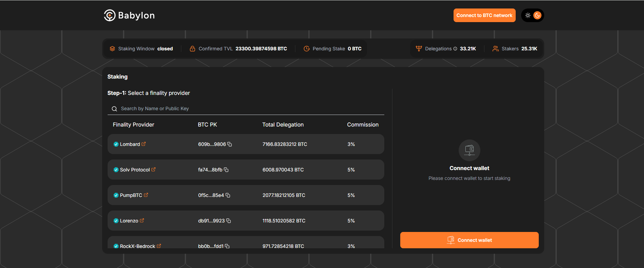The width and height of the screenshot is (644, 268).
Task: Open PumpBTC external link icon
Action: click(x=146, y=195)
